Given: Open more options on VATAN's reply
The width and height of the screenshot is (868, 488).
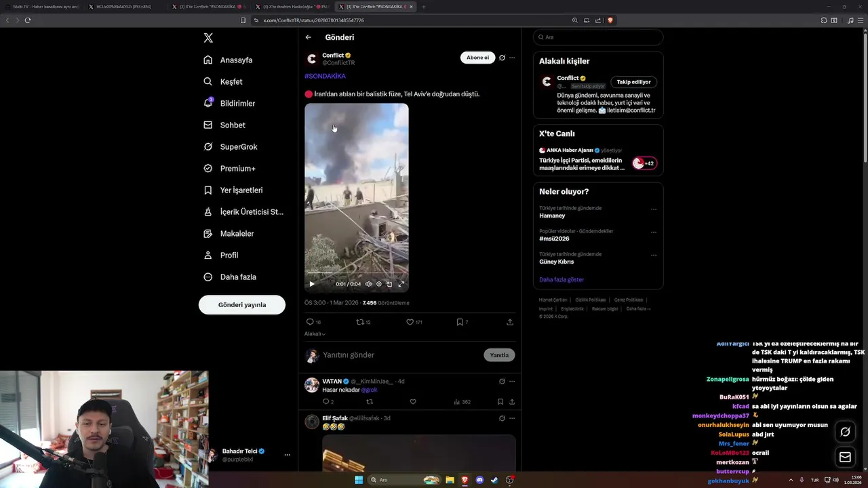Looking at the screenshot, I should (512, 382).
